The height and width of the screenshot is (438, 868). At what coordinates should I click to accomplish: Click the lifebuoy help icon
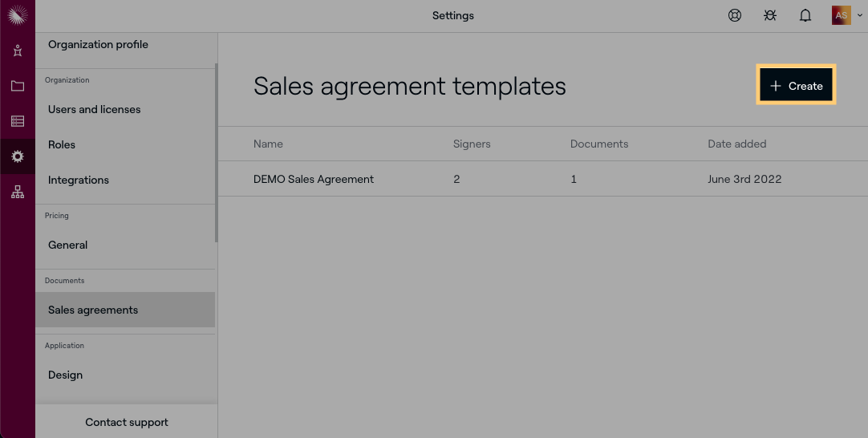click(x=735, y=15)
